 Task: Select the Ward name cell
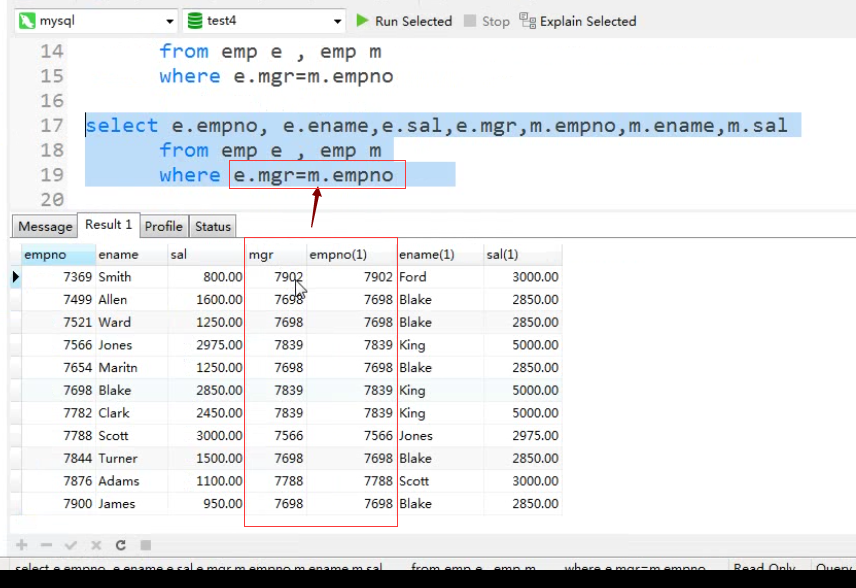tap(132, 322)
